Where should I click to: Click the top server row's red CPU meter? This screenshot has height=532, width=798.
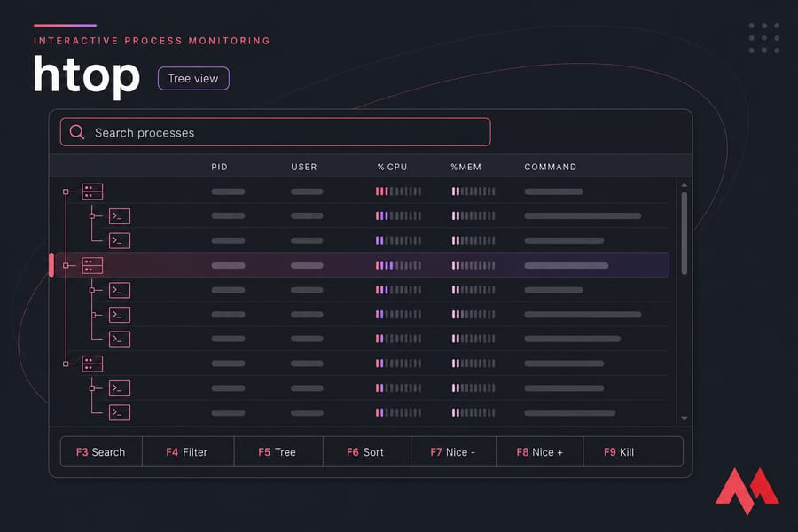[398, 192]
